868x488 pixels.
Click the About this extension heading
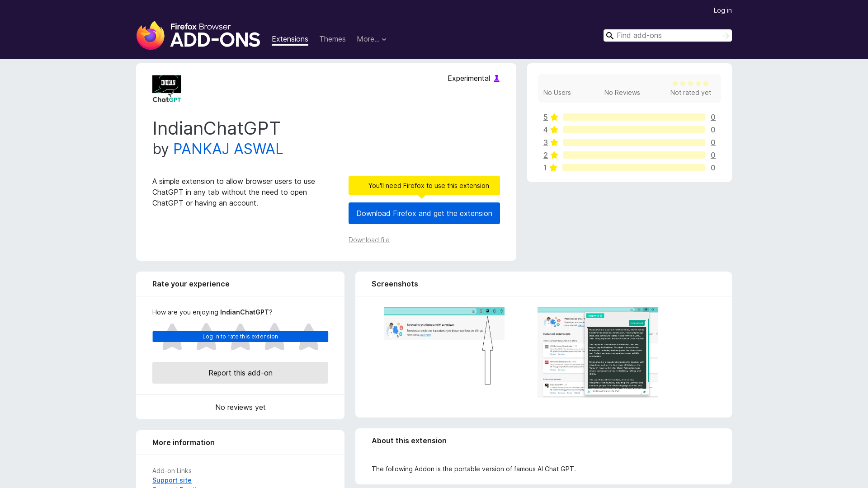[x=409, y=441]
